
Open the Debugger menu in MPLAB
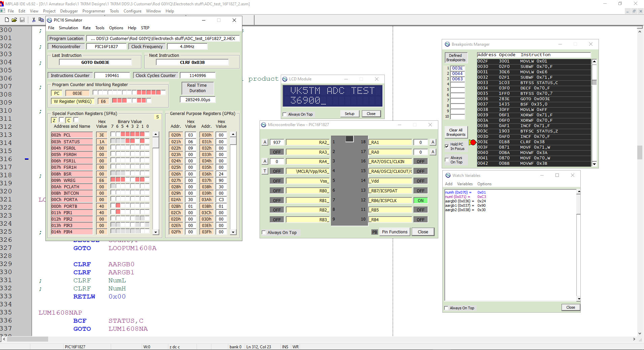pyautogui.click(x=69, y=11)
